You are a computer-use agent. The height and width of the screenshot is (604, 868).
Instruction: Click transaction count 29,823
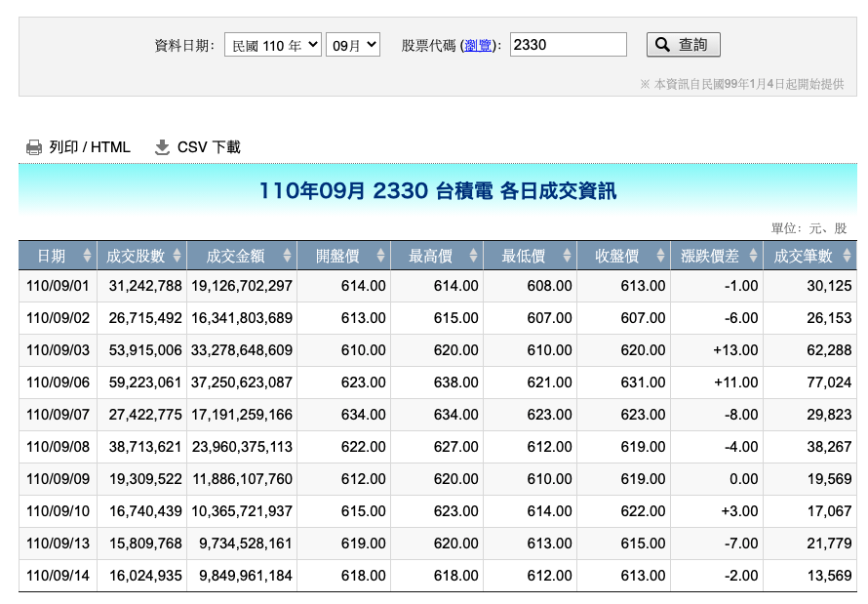click(829, 415)
